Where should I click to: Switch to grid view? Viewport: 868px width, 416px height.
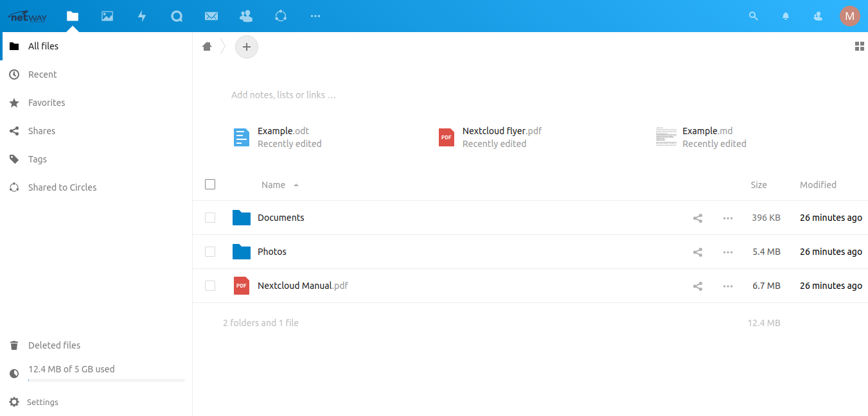(860, 46)
